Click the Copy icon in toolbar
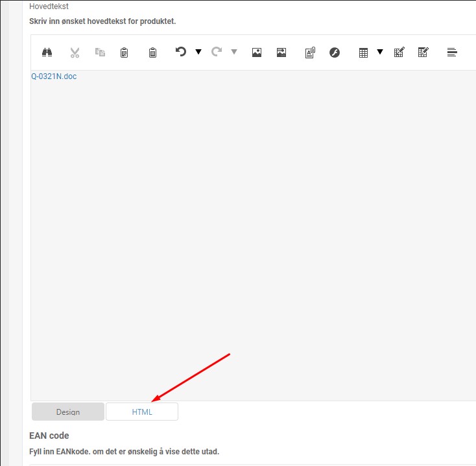This screenshot has width=476, height=466. point(100,52)
